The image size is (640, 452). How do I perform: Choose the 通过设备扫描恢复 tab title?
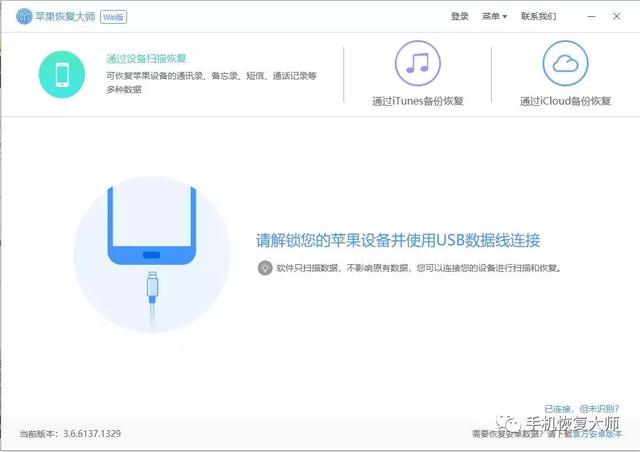click(147, 58)
